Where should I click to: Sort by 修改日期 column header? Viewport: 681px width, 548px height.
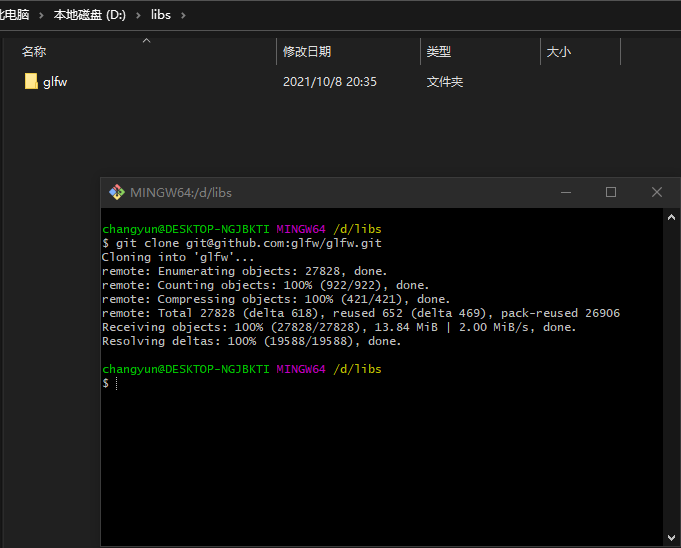307,52
